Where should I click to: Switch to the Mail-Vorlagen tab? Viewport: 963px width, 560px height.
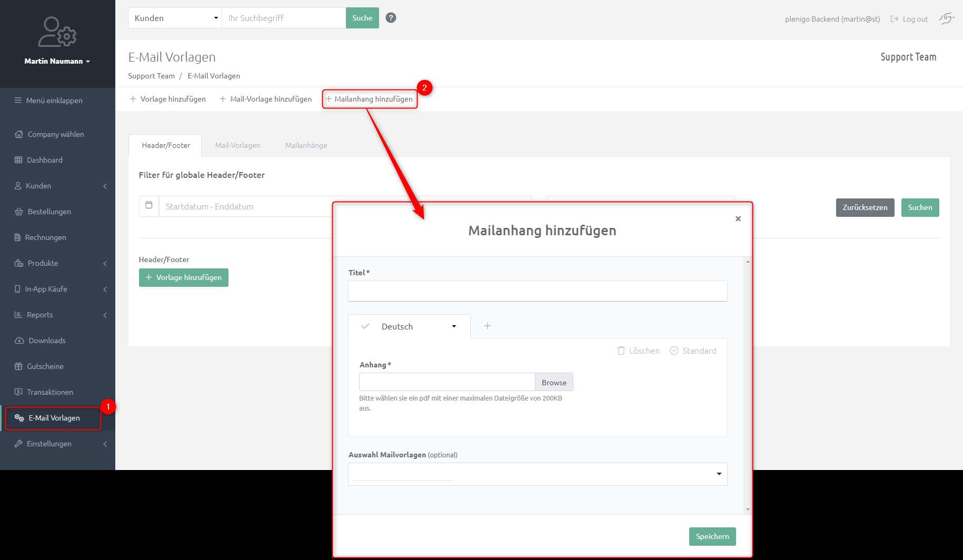[x=237, y=145]
